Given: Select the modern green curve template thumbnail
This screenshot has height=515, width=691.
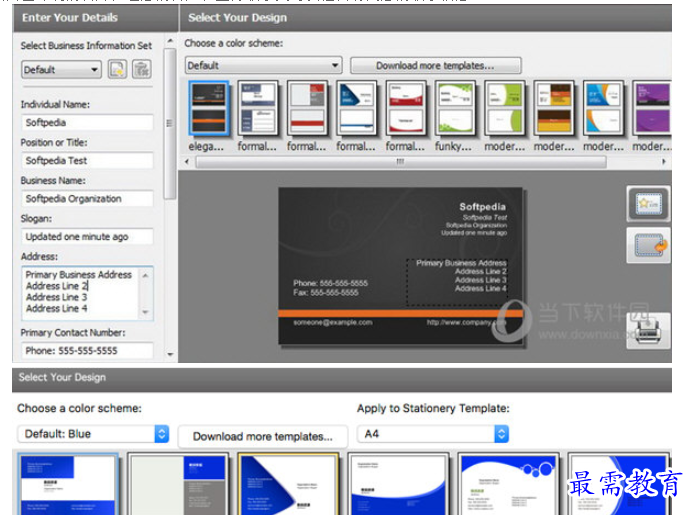Looking at the screenshot, I should click(505, 108).
